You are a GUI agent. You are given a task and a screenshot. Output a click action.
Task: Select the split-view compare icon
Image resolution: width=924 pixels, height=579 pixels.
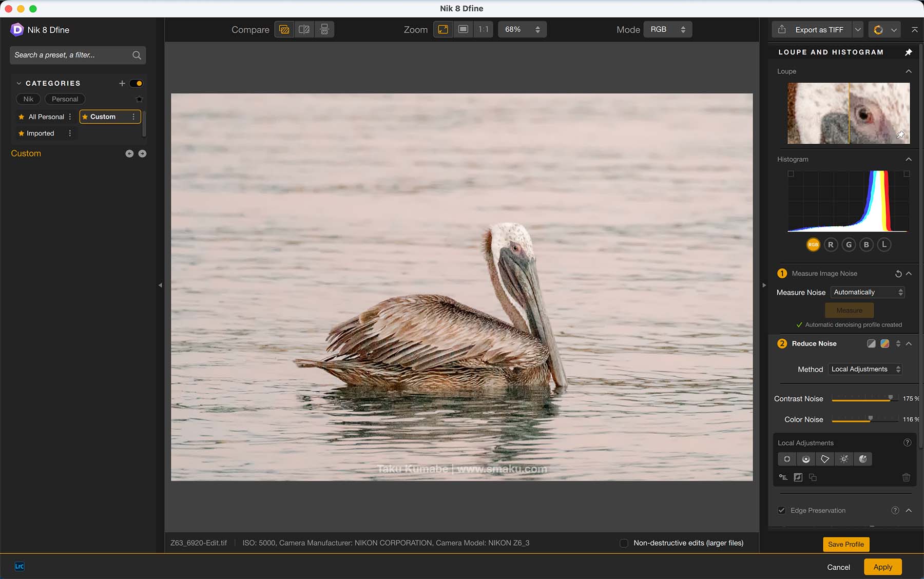pyautogui.click(x=304, y=30)
